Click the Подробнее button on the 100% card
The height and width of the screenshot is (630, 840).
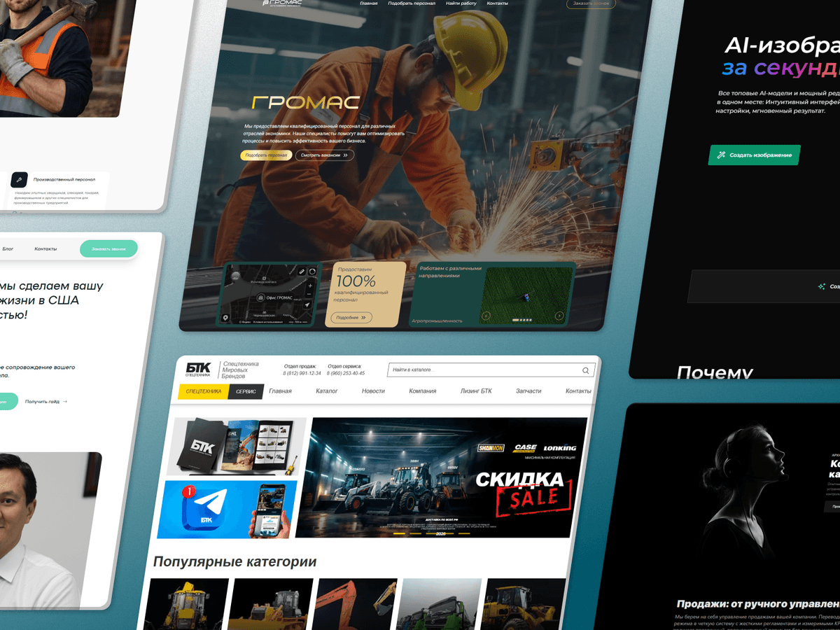(351, 318)
